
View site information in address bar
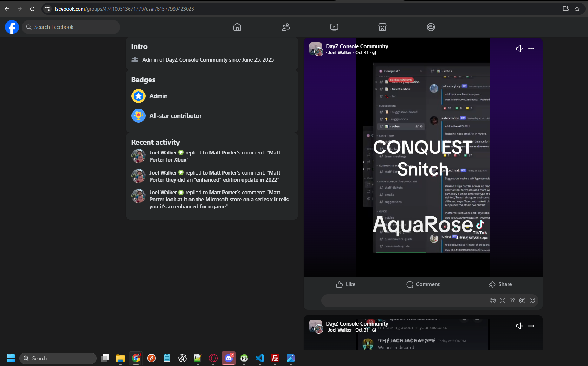coord(47,9)
